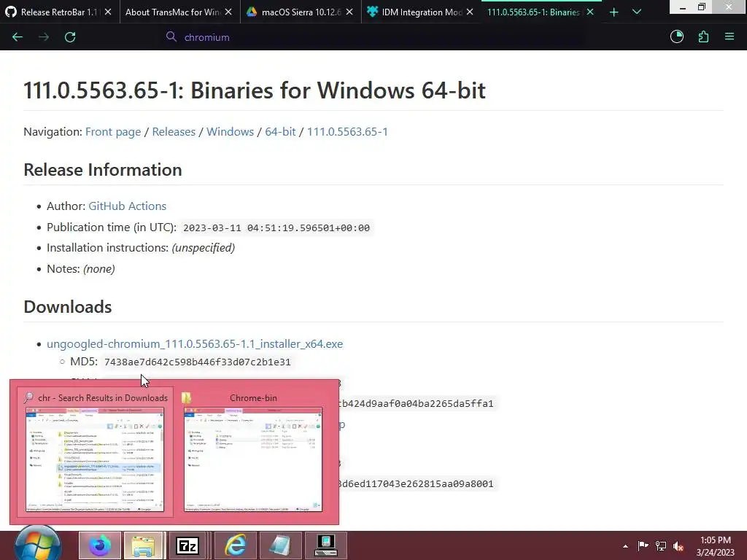Open the Releases navigation link
Screen dimensions: 747x560
(174, 132)
